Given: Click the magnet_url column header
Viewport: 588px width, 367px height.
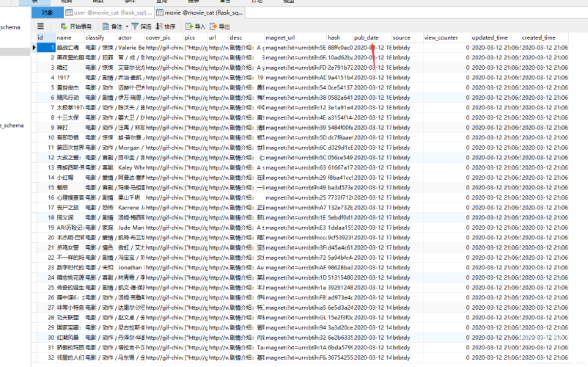Looking at the screenshot, I should 295,37.
